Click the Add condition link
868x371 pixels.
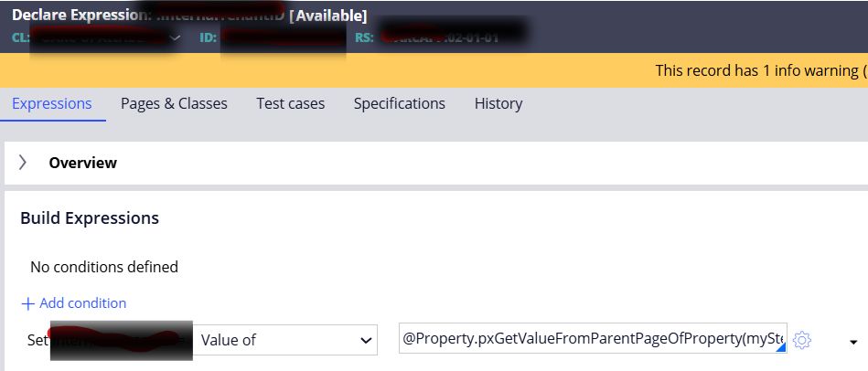(83, 303)
